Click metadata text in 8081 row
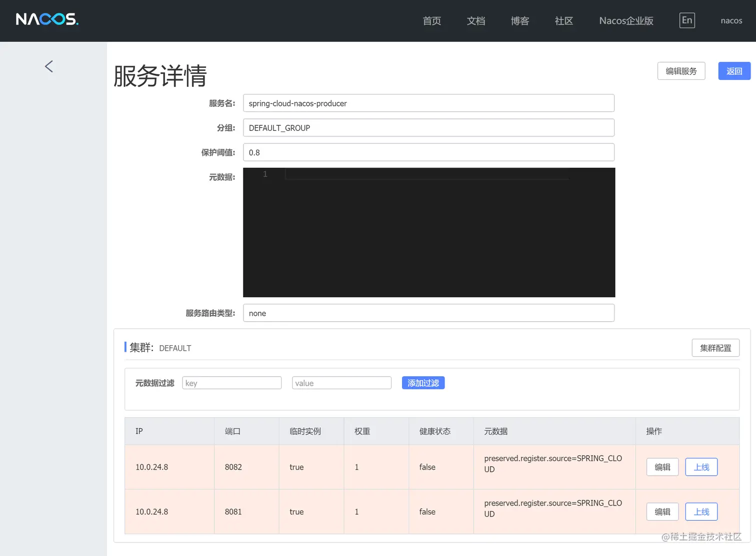Image resolution: width=756 pixels, height=556 pixels. pyautogui.click(x=553, y=509)
